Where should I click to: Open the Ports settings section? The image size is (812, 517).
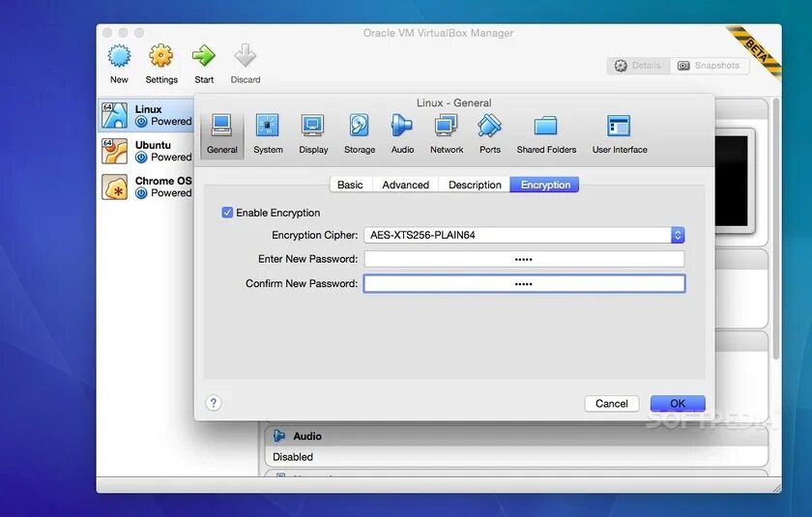pyautogui.click(x=490, y=134)
